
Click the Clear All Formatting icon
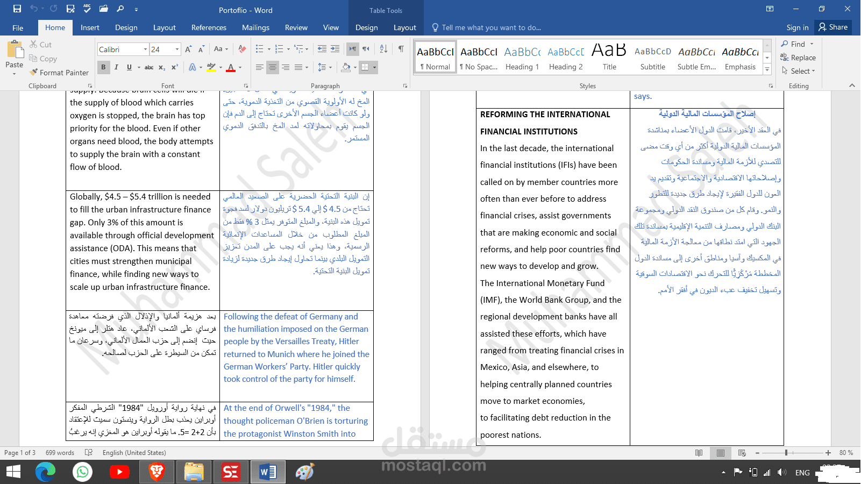(x=242, y=49)
